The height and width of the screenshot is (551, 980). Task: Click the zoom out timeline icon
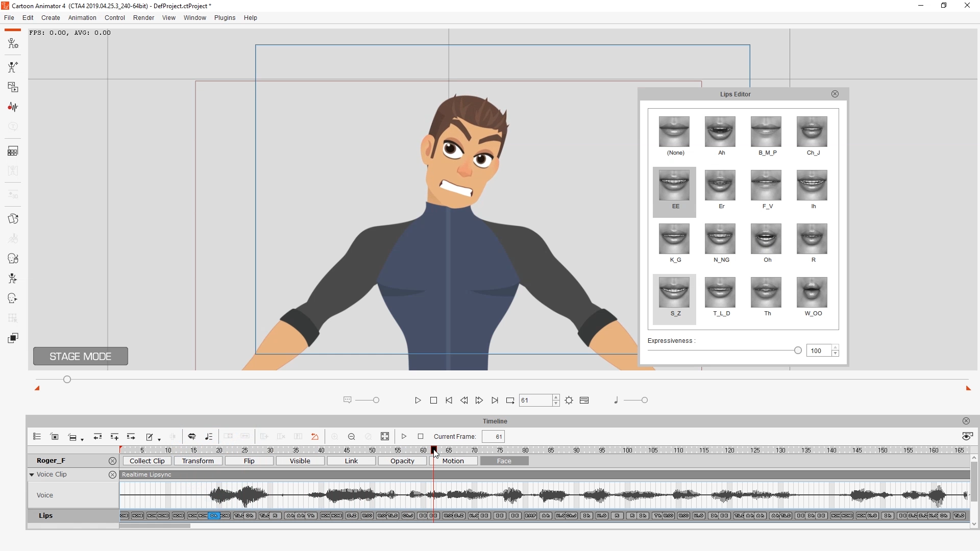point(351,437)
